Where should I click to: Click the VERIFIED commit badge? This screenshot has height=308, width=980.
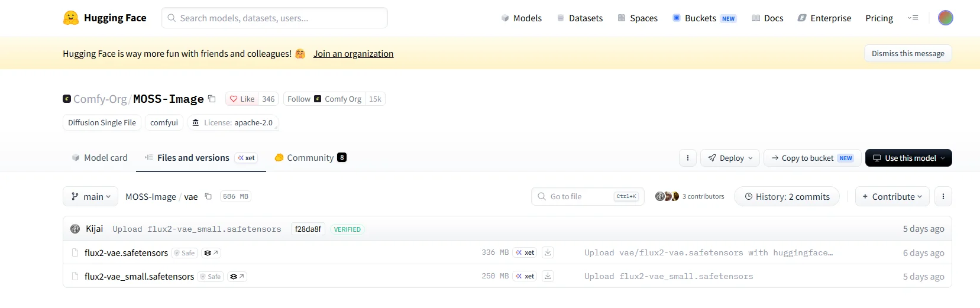point(347,229)
